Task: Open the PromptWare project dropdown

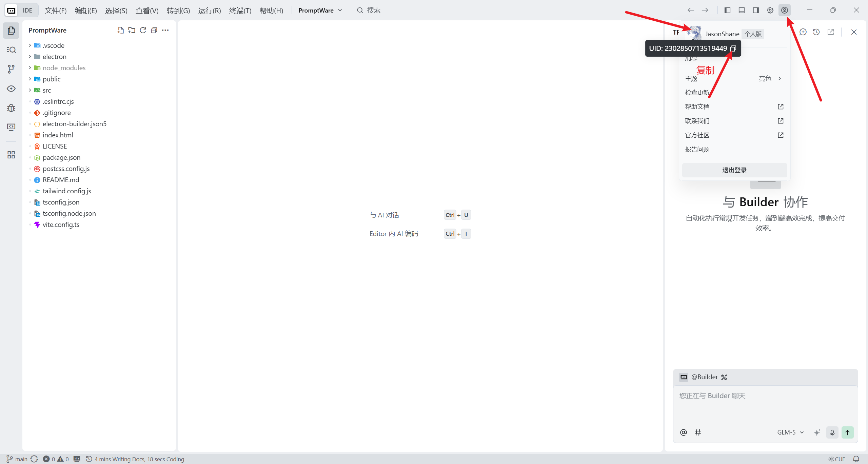Action: click(x=320, y=10)
